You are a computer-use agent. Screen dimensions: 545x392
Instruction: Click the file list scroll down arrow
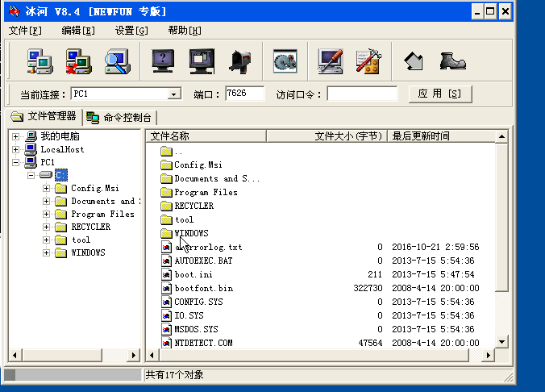click(501, 342)
